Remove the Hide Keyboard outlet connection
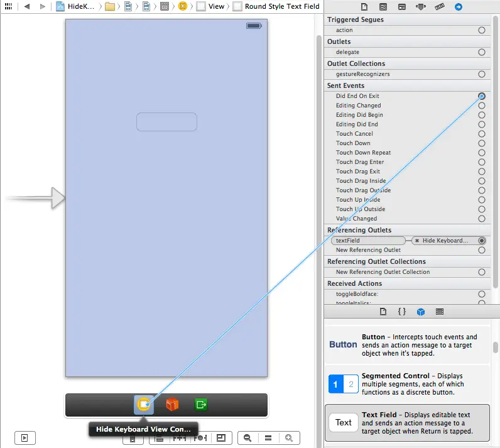The width and height of the screenshot is (500, 448). (417, 241)
